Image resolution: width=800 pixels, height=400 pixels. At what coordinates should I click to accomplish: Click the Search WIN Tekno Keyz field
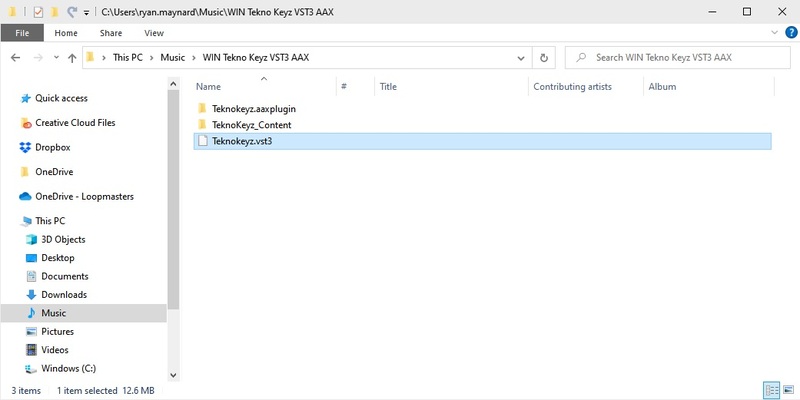(678, 58)
